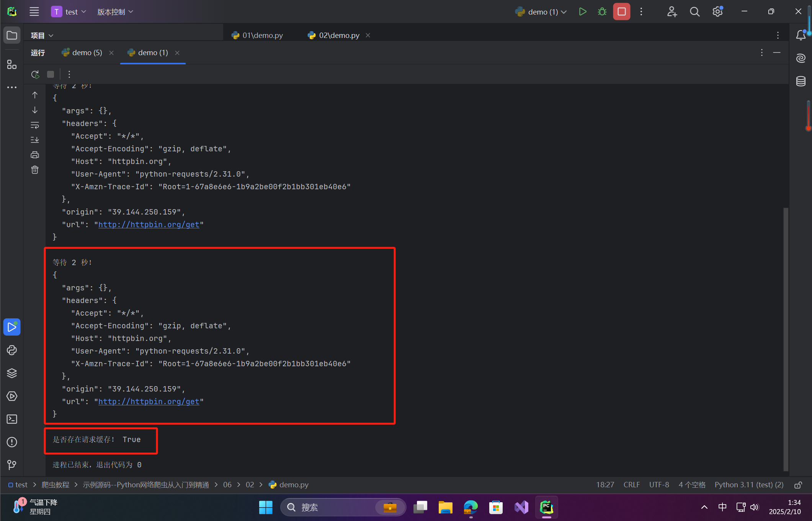Follow the http://httpbin.org/get link
The height and width of the screenshot is (521, 812).
[x=149, y=224]
